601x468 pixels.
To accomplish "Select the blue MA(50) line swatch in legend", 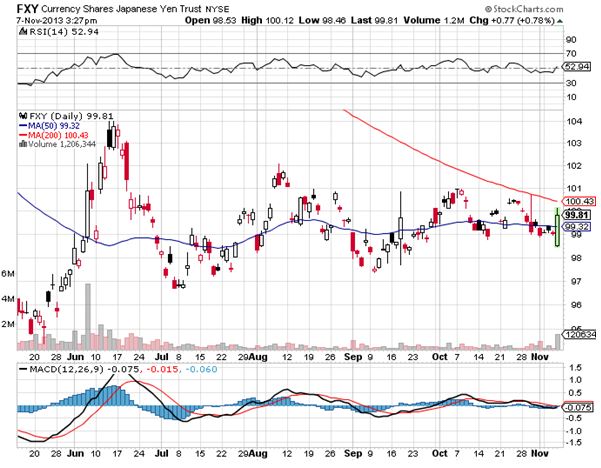I will 23,126.
